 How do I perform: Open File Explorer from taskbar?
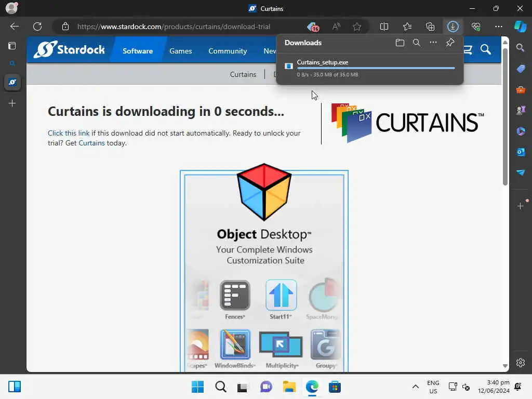(x=289, y=387)
